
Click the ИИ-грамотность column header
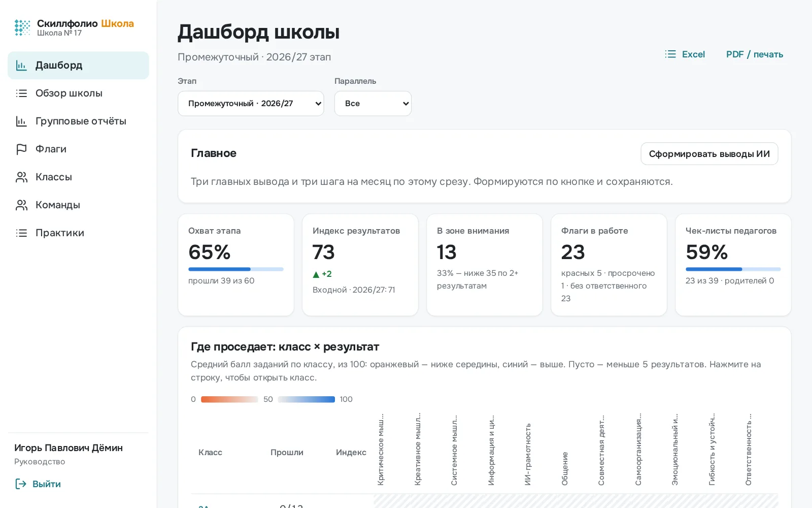528,454
